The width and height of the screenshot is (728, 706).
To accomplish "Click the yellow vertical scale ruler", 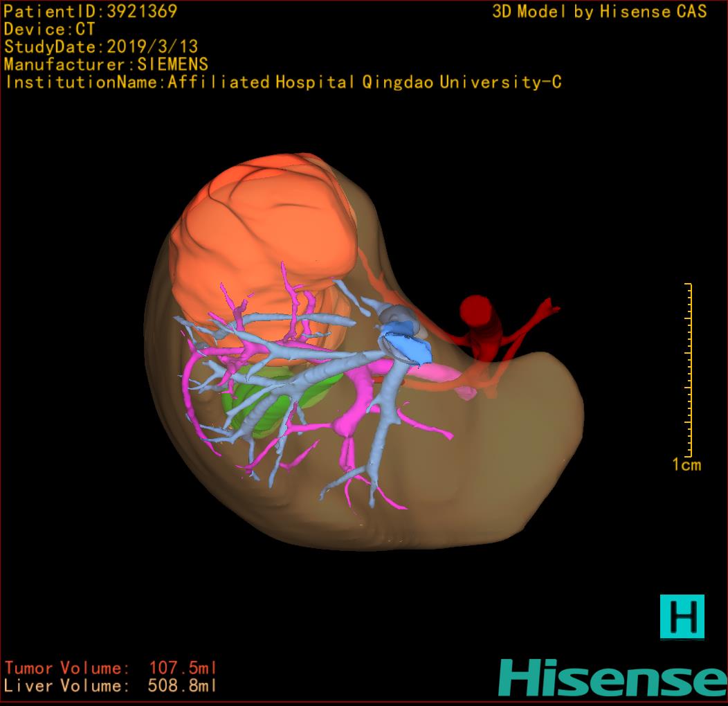I will pos(689,369).
